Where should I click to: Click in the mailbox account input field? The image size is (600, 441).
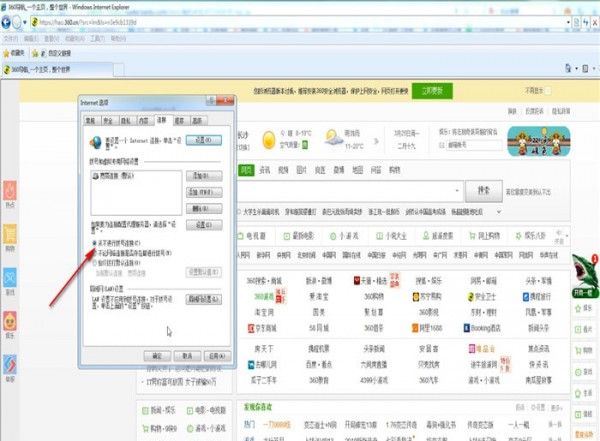[474, 145]
